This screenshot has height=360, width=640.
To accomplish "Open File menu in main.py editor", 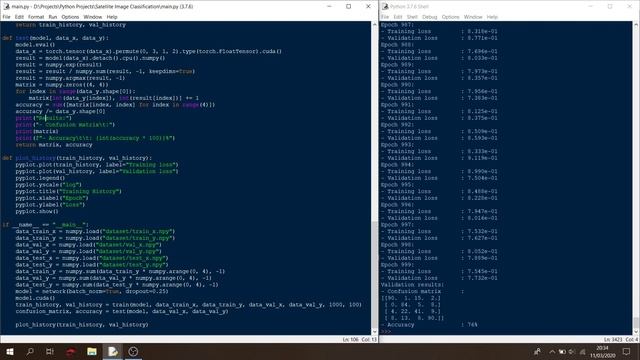I will (6, 17).
